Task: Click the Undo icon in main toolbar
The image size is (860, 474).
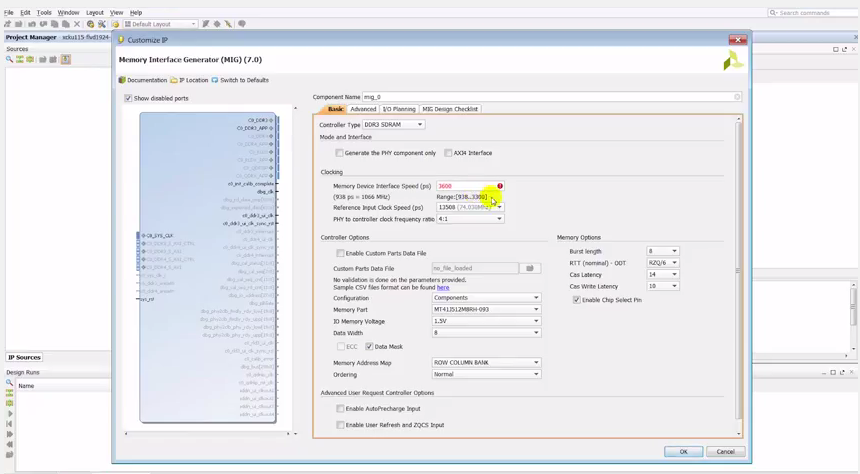Action: [32, 24]
